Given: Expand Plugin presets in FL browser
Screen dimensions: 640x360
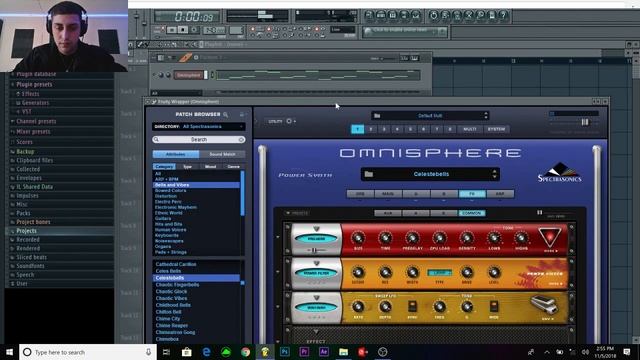Looking at the screenshot, I should point(34,84).
